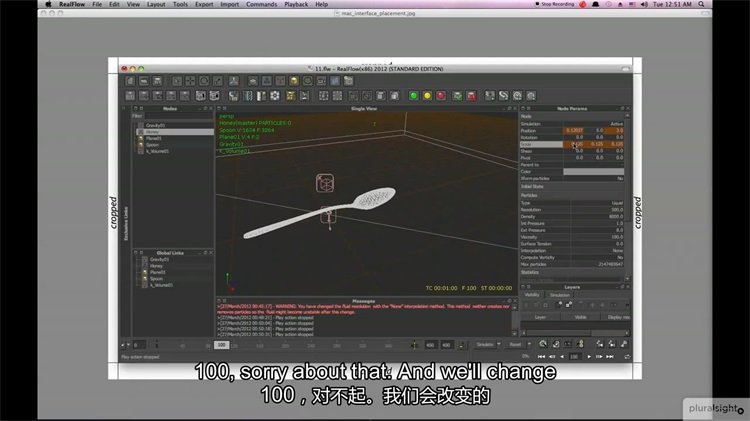Click the Viscosity value field
750x421 pixels.
click(x=597, y=237)
